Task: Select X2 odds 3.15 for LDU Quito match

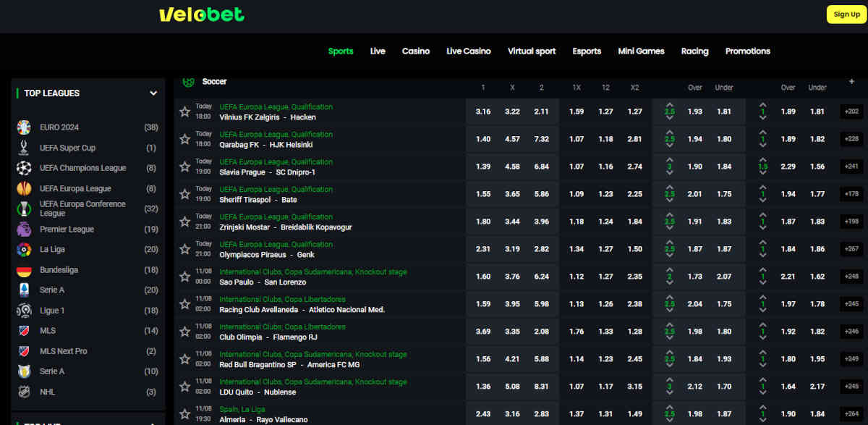Action: pos(634,387)
